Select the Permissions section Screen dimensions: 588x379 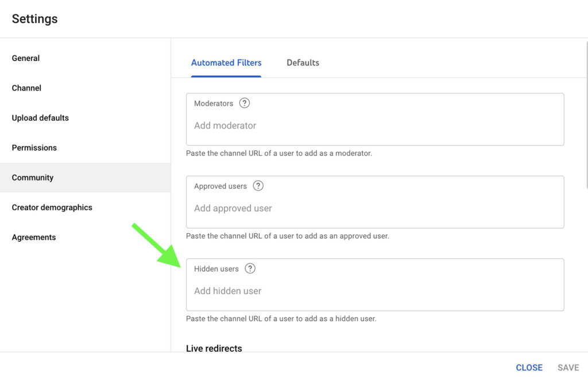(x=34, y=148)
